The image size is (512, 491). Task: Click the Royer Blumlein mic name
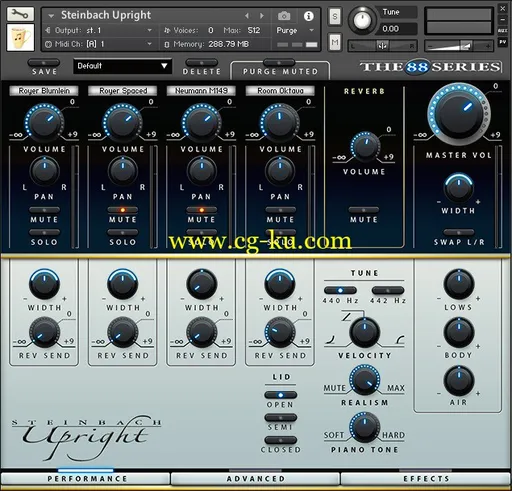click(x=44, y=91)
